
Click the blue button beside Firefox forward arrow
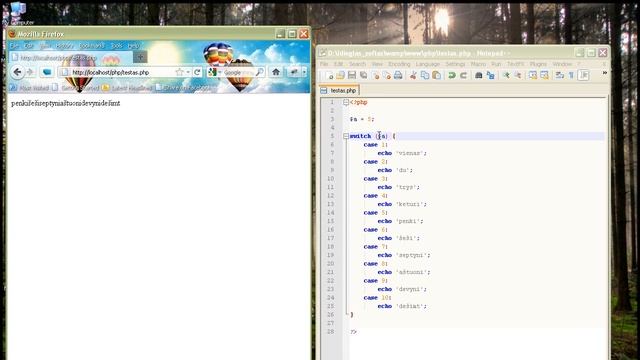click(x=47, y=72)
